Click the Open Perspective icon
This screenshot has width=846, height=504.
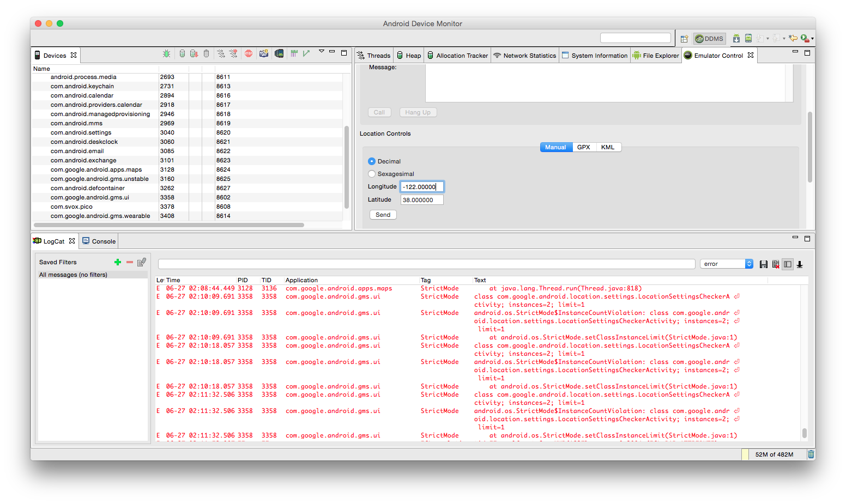pos(684,39)
